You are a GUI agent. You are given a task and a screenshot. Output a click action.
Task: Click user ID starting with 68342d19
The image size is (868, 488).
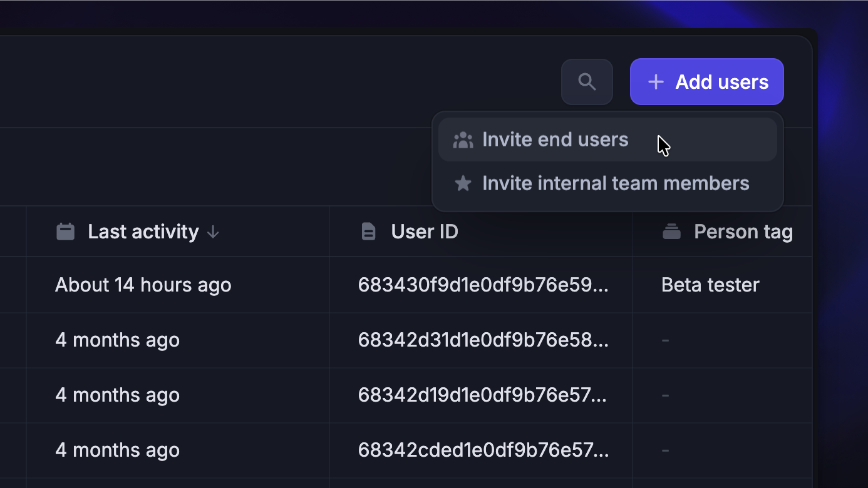[x=482, y=395]
